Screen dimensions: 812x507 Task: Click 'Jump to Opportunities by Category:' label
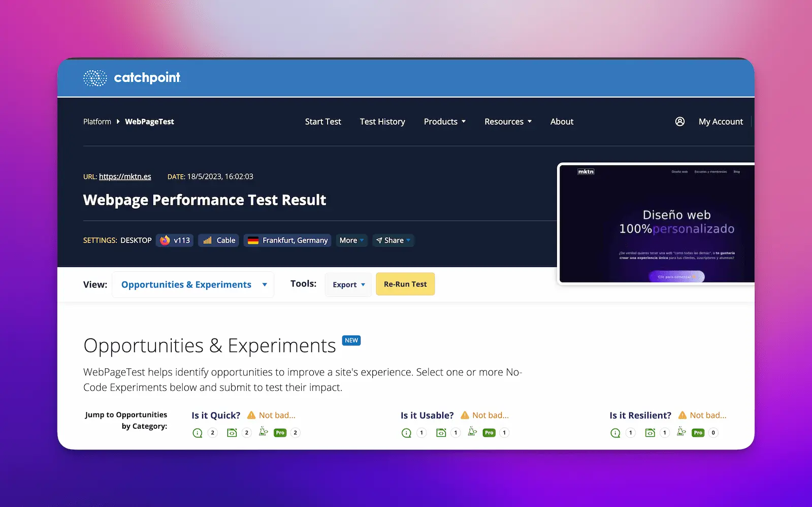point(126,420)
